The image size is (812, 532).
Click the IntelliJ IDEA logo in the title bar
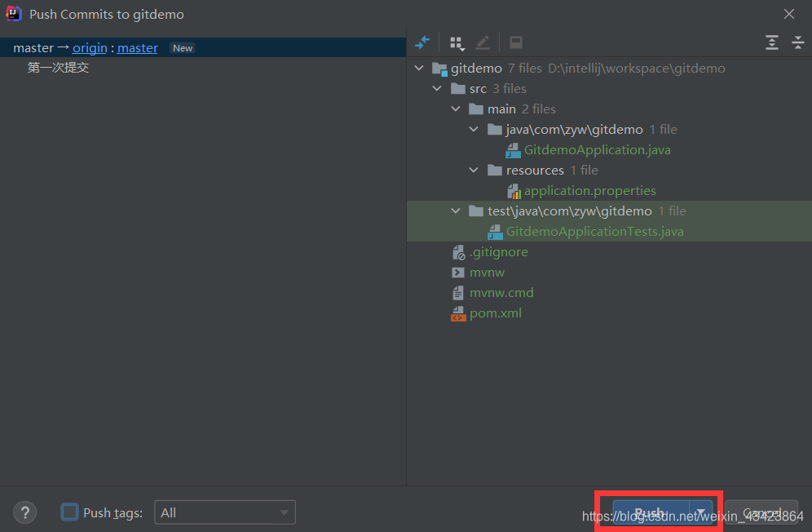[x=14, y=14]
